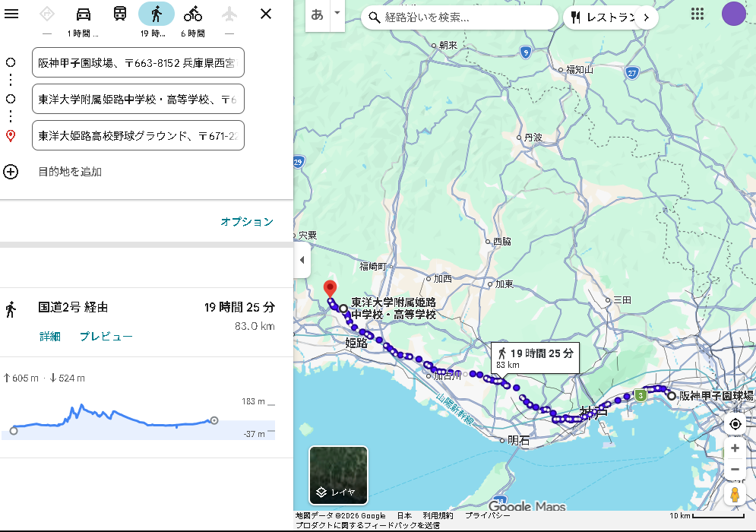The width and height of the screenshot is (756, 532).
Task: Show route details (詳細)
Action: click(x=50, y=337)
